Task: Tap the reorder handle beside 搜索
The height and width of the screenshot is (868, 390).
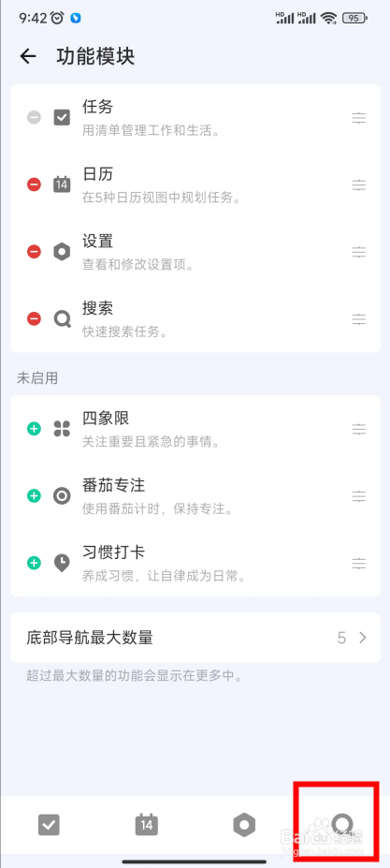Action: point(359,319)
